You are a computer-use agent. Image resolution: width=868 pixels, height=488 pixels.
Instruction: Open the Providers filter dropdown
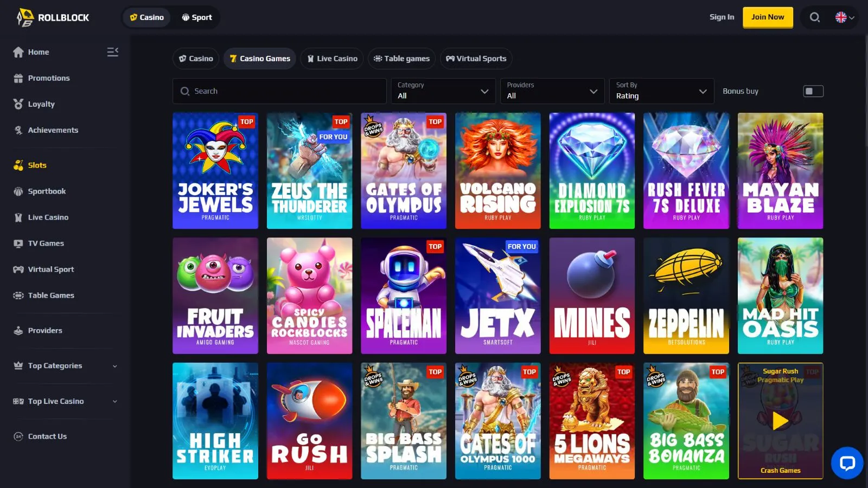click(x=552, y=91)
